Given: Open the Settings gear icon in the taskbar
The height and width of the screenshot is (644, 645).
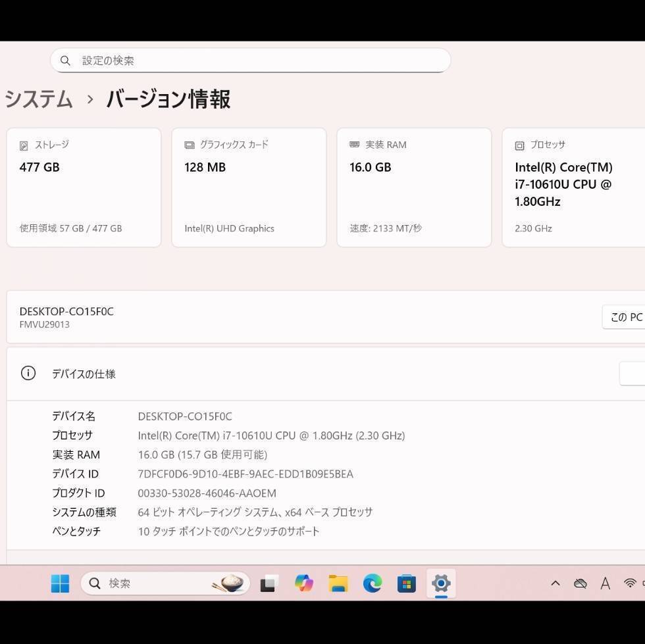Looking at the screenshot, I should 441,583.
